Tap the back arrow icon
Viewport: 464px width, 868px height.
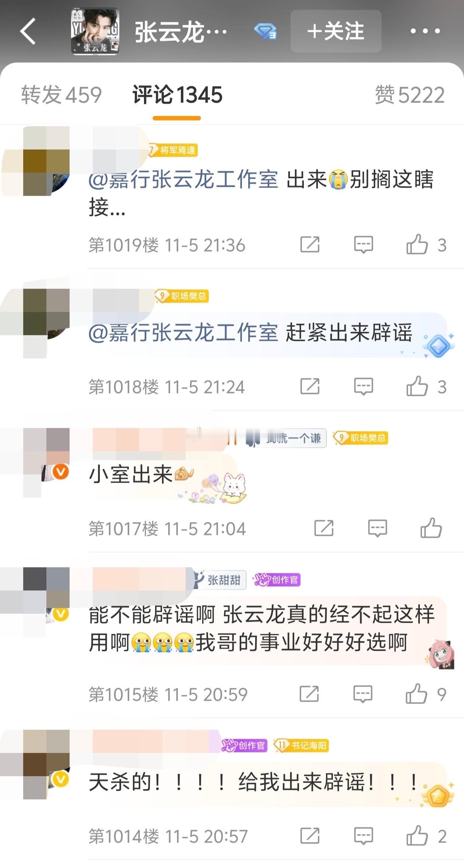pos(28,31)
